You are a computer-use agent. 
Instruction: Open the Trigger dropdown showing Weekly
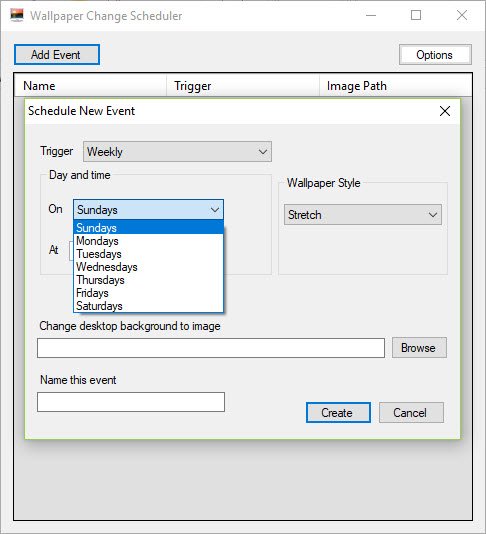point(177,152)
